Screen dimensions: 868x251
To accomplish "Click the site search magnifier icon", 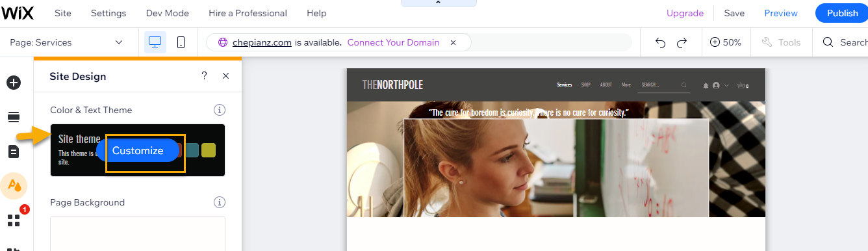I will [x=684, y=85].
